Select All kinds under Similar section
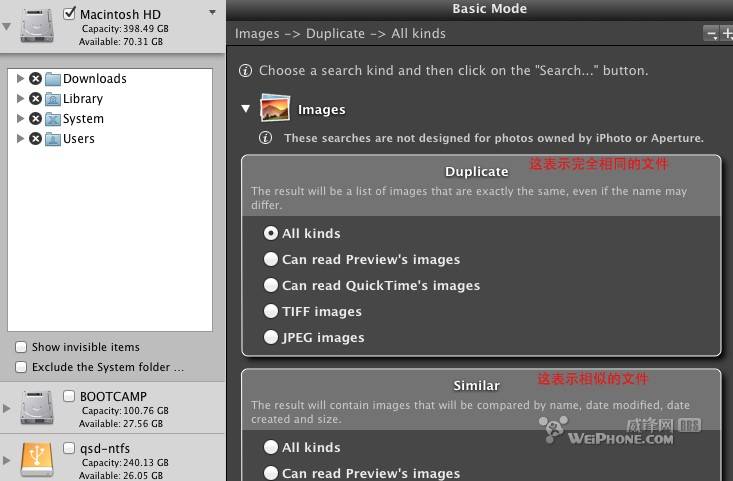Screen dimensions: 733x481 (271, 448)
